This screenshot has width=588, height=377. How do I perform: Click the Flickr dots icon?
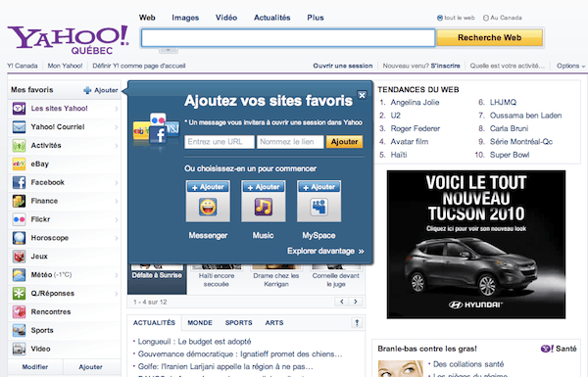click(20, 219)
